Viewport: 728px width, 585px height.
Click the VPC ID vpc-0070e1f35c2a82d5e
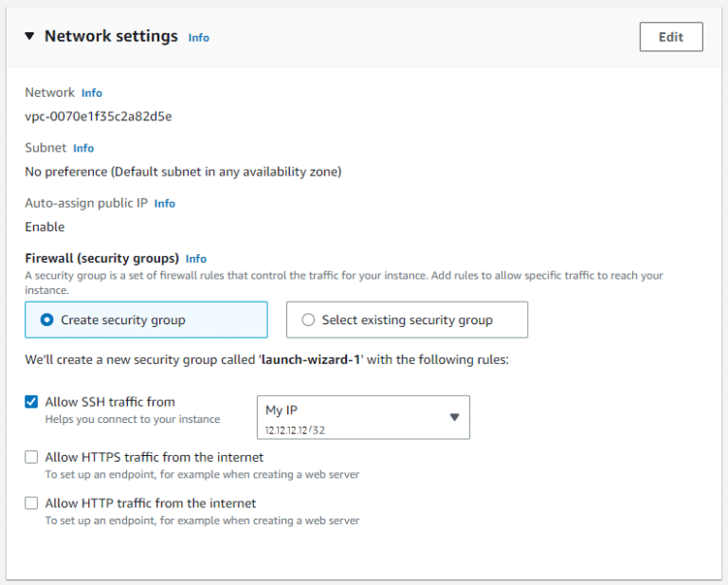pos(99,117)
